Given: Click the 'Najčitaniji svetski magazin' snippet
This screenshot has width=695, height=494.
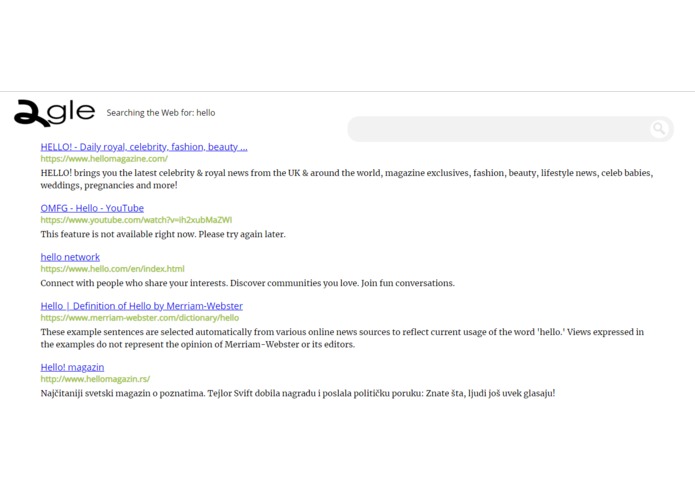Looking at the screenshot, I should [x=298, y=393].
